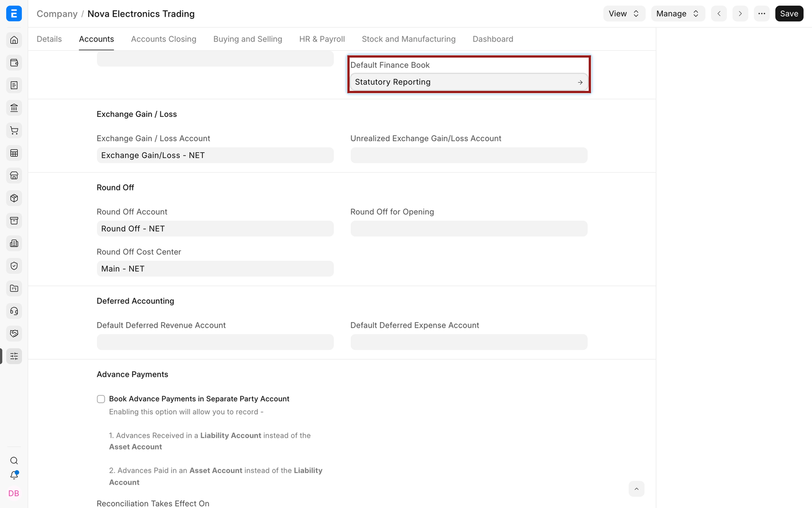Screen dimensions: 812x508
Task: Click the scroll-to-top chevron button
Action: click(636, 489)
